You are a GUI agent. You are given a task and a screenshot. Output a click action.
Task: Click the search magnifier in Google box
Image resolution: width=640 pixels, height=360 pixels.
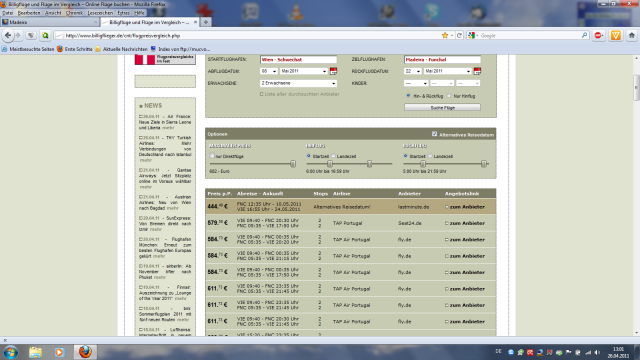click(x=584, y=36)
